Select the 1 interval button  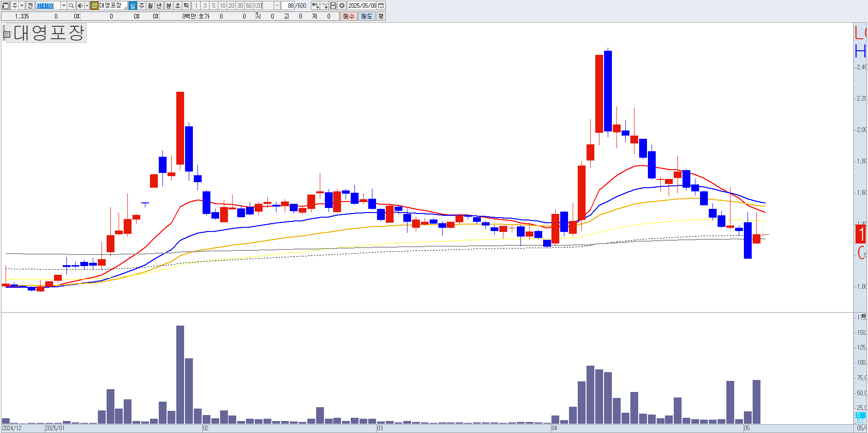click(x=196, y=6)
